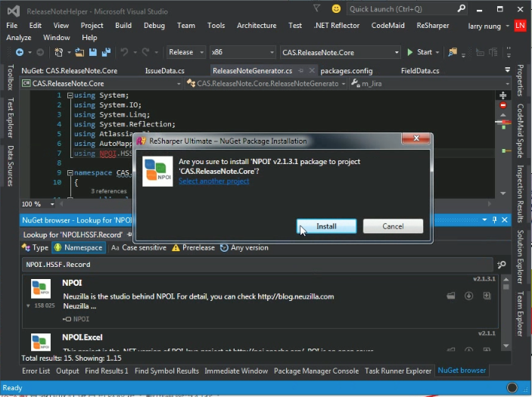Open the CAS.ReleaseNote.Core startup project dropdown
Screen dimensions: 532x397
[397, 52]
